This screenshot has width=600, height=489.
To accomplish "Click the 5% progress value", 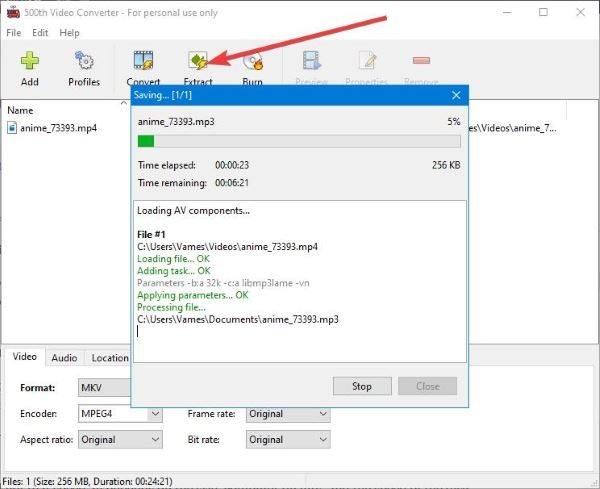I will coord(454,122).
